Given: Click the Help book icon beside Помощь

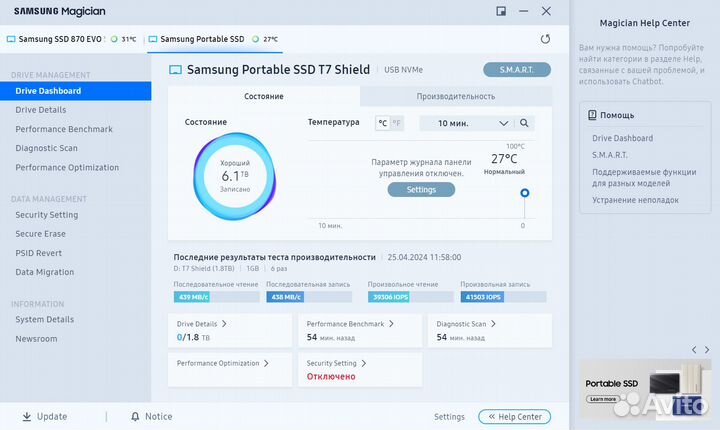Looking at the screenshot, I should [x=592, y=115].
